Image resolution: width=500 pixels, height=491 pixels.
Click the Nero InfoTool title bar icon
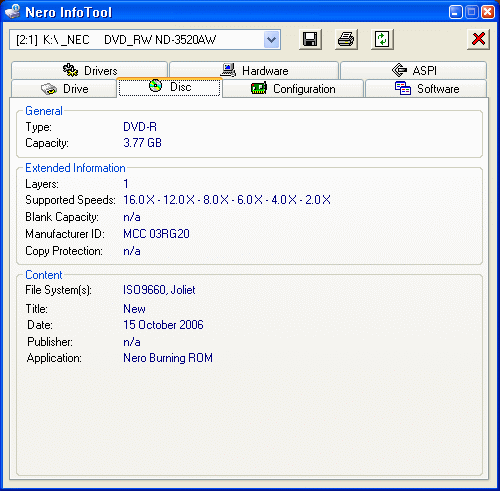click(13, 12)
